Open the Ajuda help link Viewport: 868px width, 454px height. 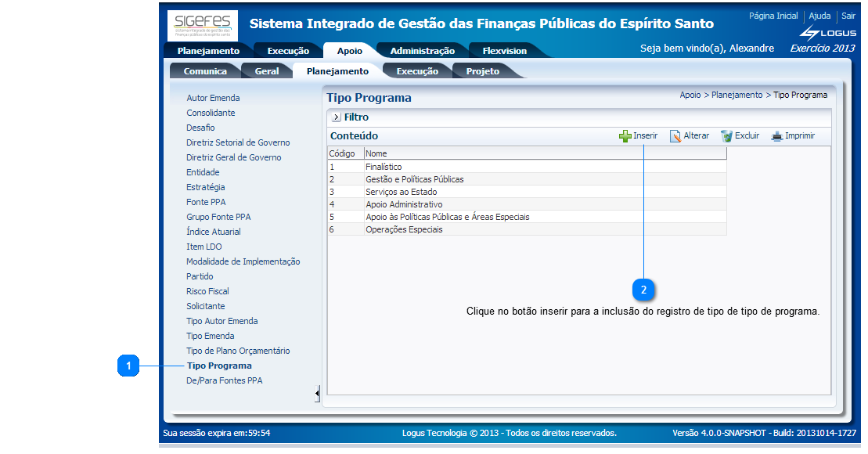pos(819,16)
